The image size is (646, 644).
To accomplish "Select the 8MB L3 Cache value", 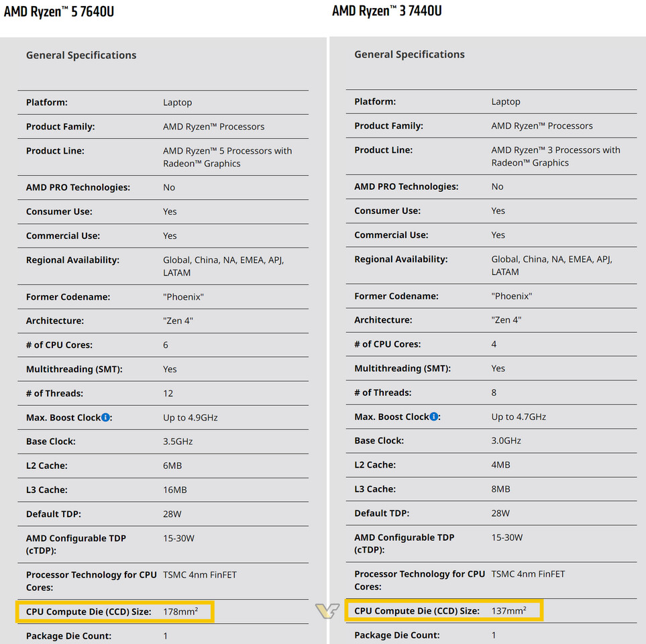I will [x=500, y=489].
